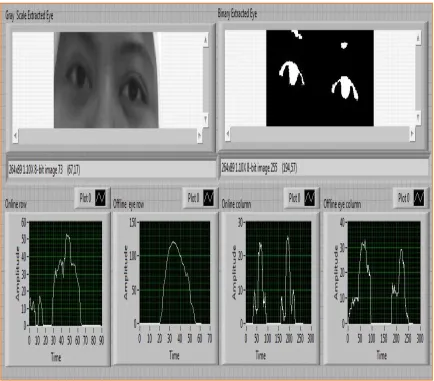The height and width of the screenshot is (381, 434).
Task: Click Plot 0 label of Offline eye column graph
Action: pos(404,198)
